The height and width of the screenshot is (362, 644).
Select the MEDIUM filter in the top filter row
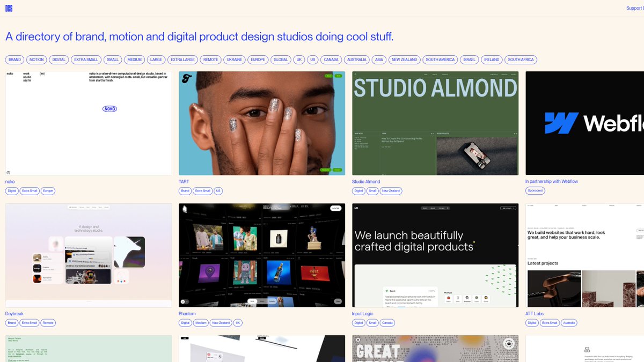click(x=135, y=60)
